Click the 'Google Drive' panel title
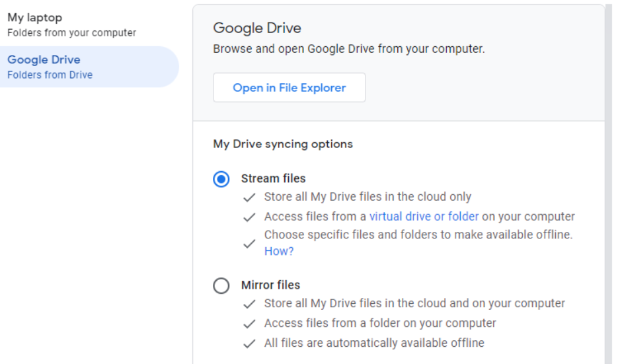 pos(257,28)
